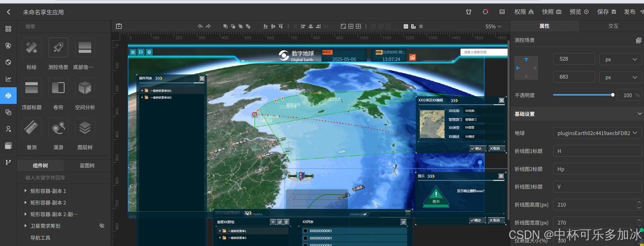Open the user sidebar icon
644x246 pixels.
click(x=8, y=129)
